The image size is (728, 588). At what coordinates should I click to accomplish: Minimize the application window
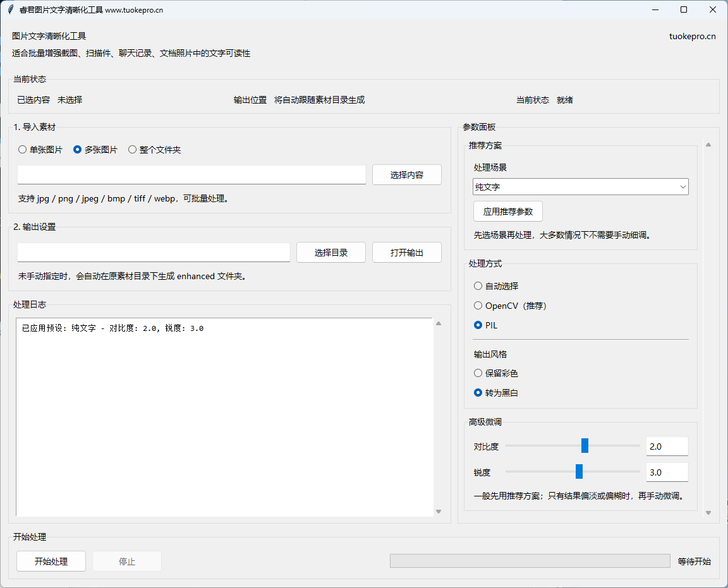[x=655, y=9]
